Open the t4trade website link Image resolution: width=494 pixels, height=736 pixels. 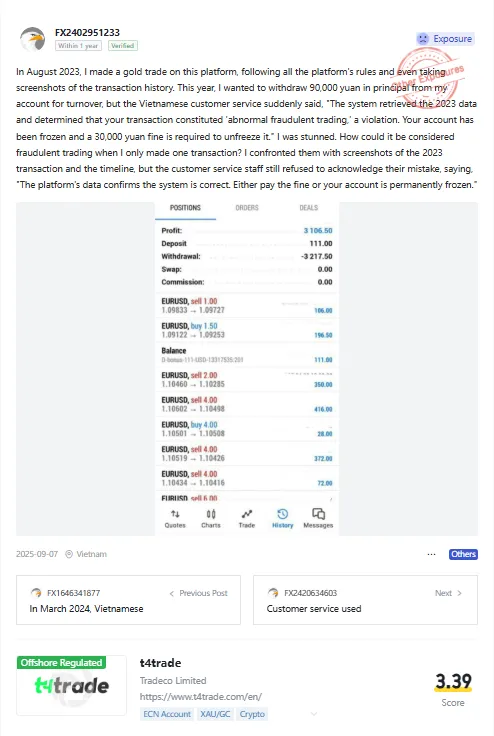pyautogui.click(x=201, y=697)
